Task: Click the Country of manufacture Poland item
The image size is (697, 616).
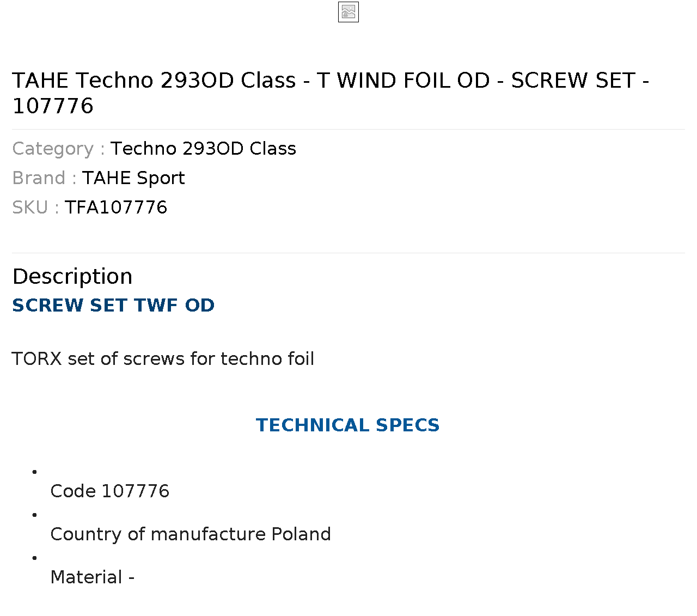Action: [x=191, y=534]
